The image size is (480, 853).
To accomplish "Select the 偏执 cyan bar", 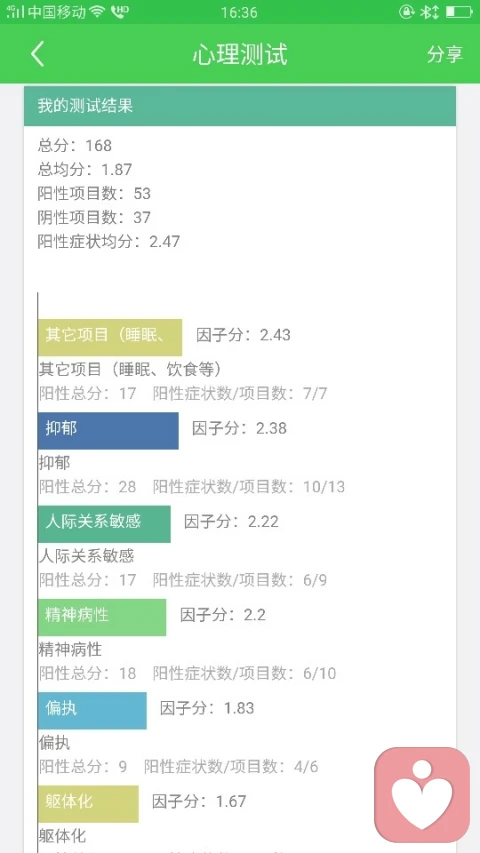I will (x=92, y=710).
